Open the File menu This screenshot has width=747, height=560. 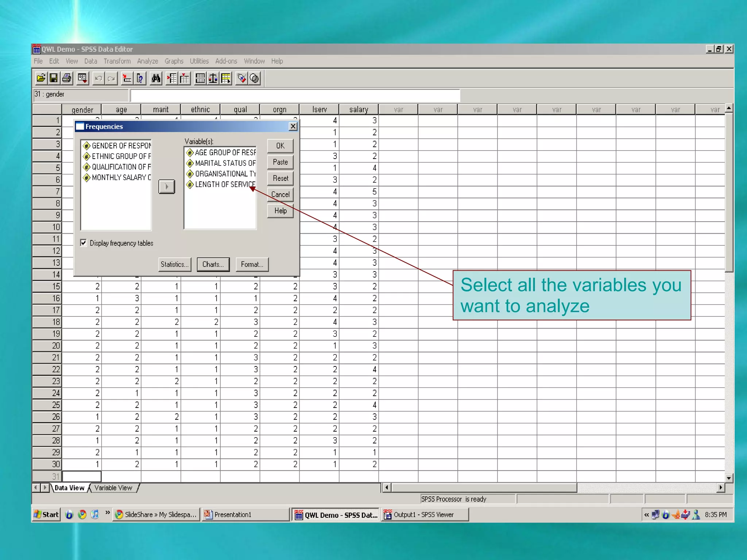tap(38, 61)
